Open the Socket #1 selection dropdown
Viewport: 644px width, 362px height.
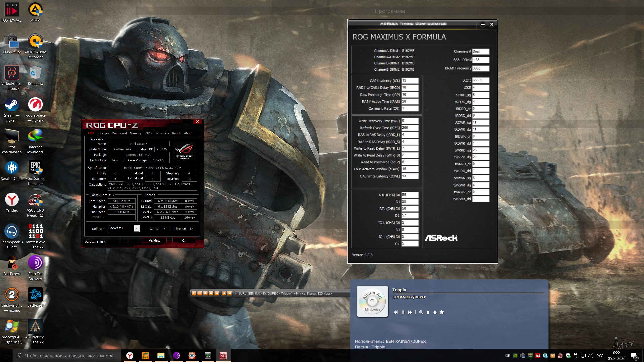136,228
